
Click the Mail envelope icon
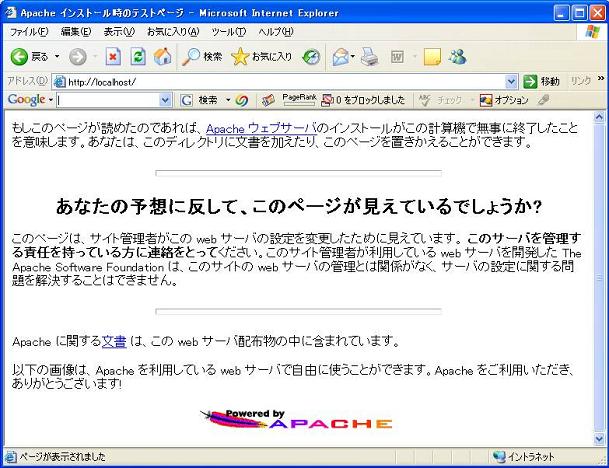click(x=341, y=57)
